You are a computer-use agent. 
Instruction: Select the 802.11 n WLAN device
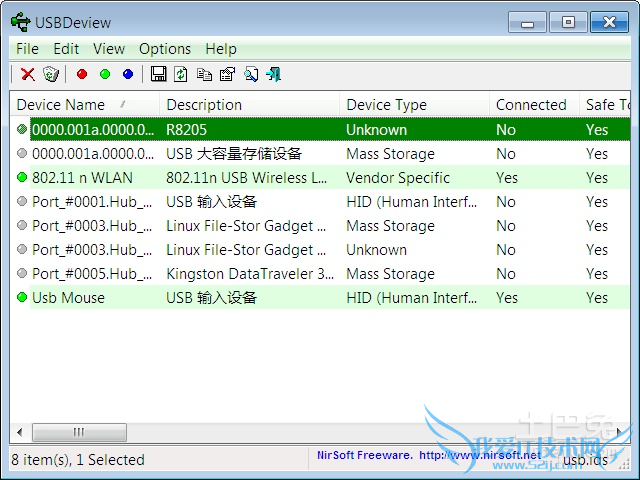click(82, 178)
